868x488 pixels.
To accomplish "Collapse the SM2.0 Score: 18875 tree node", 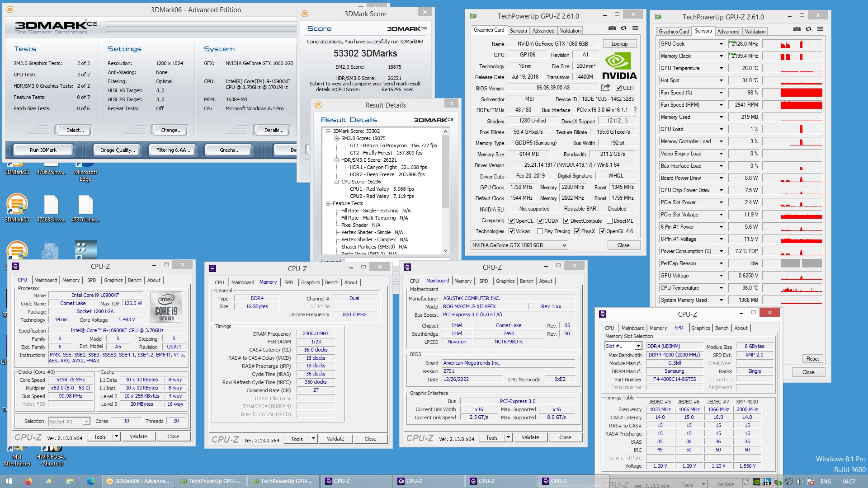I will (336, 138).
